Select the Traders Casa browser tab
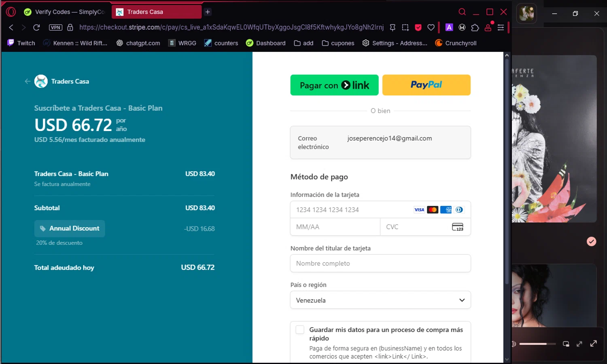607x364 pixels. point(157,12)
